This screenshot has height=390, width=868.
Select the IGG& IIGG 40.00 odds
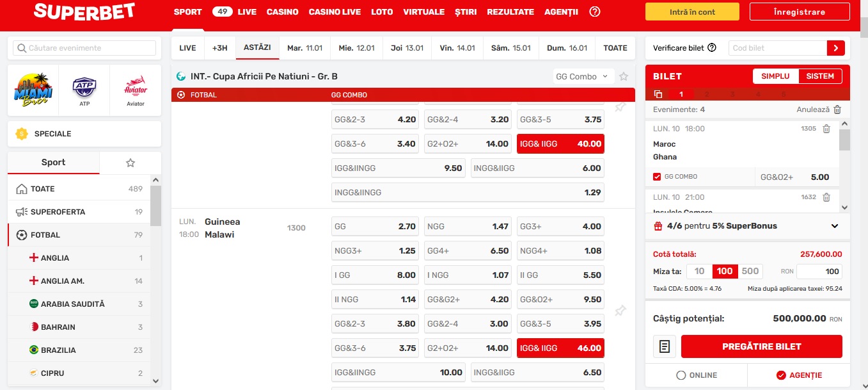560,144
